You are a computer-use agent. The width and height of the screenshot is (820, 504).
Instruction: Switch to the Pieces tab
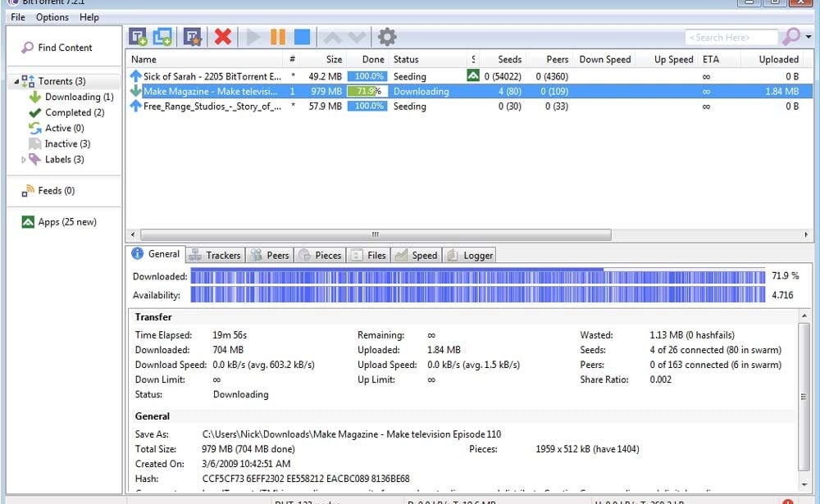click(x=320, y=255)
